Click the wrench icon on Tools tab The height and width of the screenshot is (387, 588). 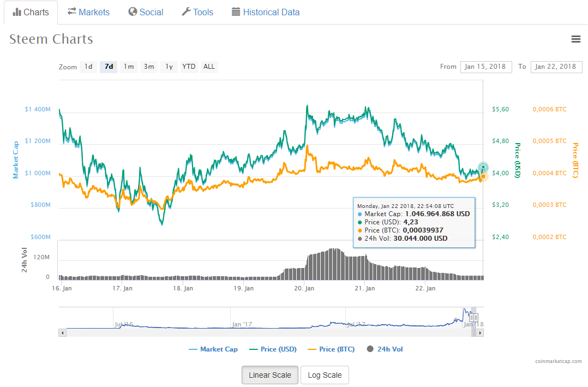tap(186, 12)
